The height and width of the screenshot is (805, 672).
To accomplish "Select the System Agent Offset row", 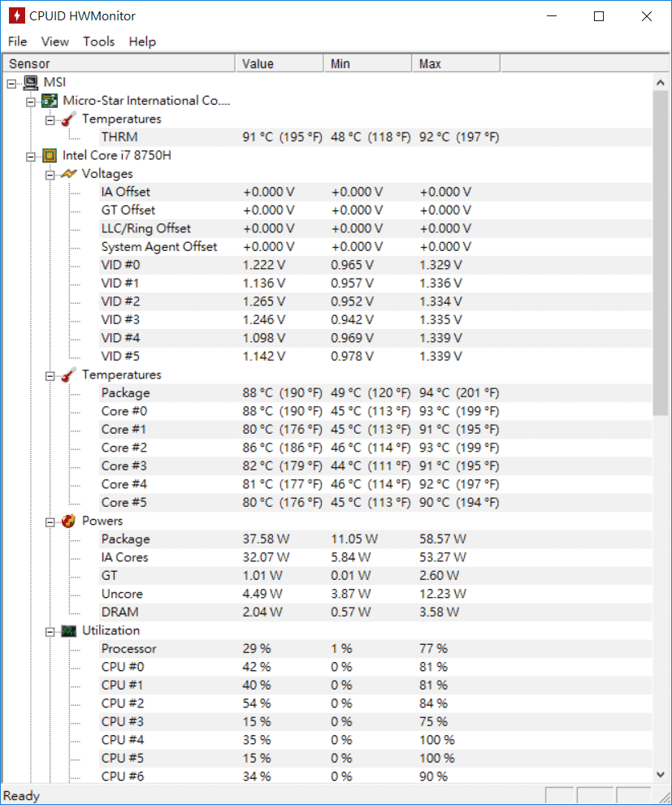I will (x=375, y=247).
